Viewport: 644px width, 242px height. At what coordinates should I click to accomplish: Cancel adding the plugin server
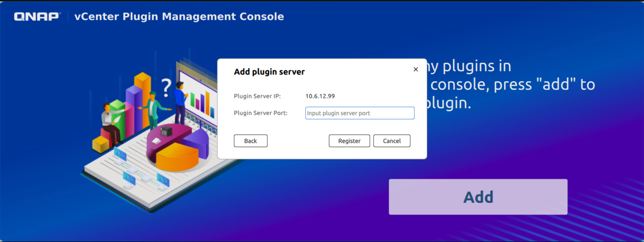click(391, 141)
